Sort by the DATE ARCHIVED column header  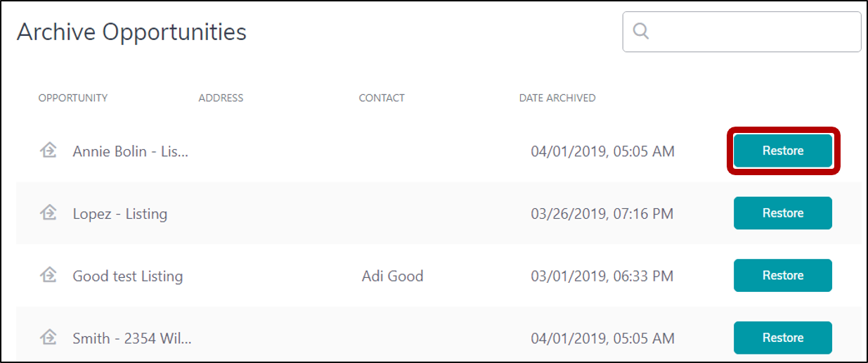coord(557,98)
